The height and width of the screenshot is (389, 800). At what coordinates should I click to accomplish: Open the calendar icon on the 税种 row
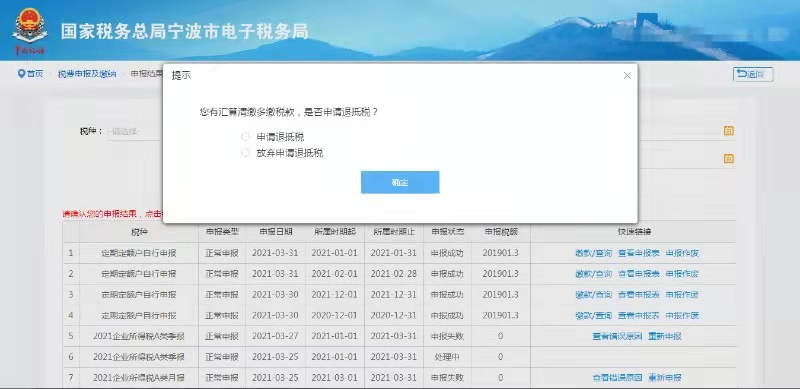[x=729, y=131]
